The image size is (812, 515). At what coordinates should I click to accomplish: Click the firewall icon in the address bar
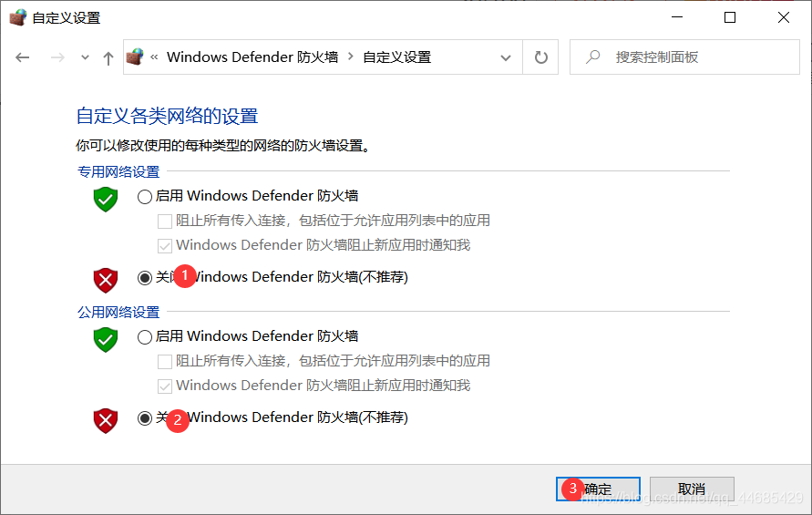point(135,57)
